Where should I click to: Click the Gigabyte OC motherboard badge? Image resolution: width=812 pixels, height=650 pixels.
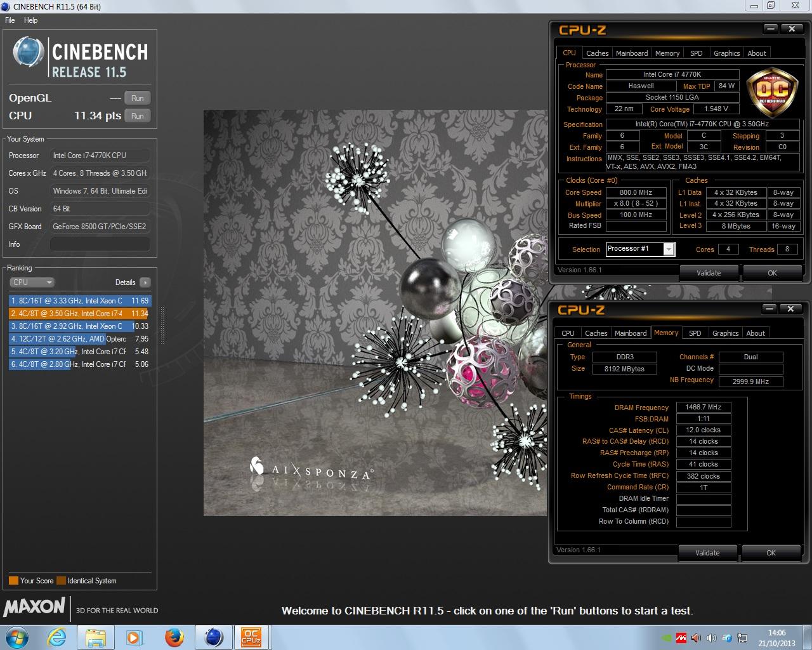[x=773, y=92]
